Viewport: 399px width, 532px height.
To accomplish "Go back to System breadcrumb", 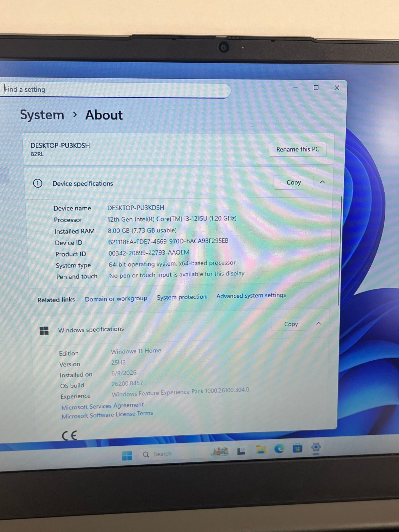I will [42, 115].
